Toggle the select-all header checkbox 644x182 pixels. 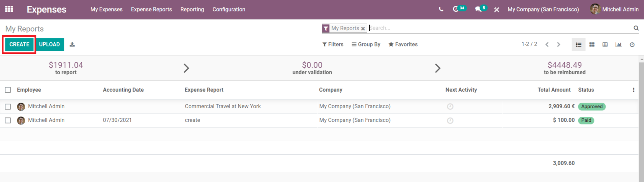(8, 90)
